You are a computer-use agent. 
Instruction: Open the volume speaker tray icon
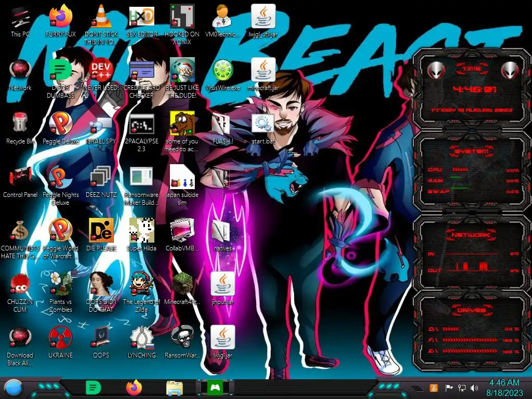474,388
